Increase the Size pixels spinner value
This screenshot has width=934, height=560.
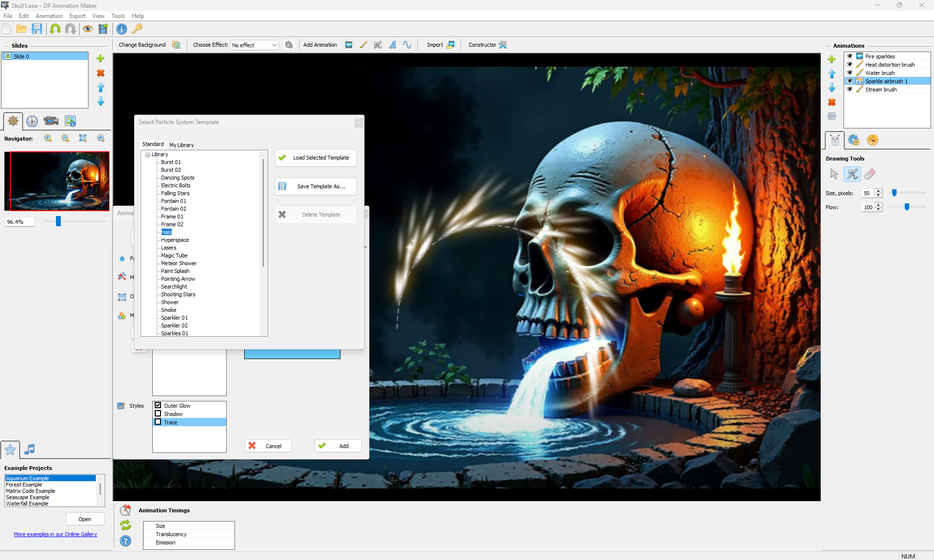pos(879,191)
